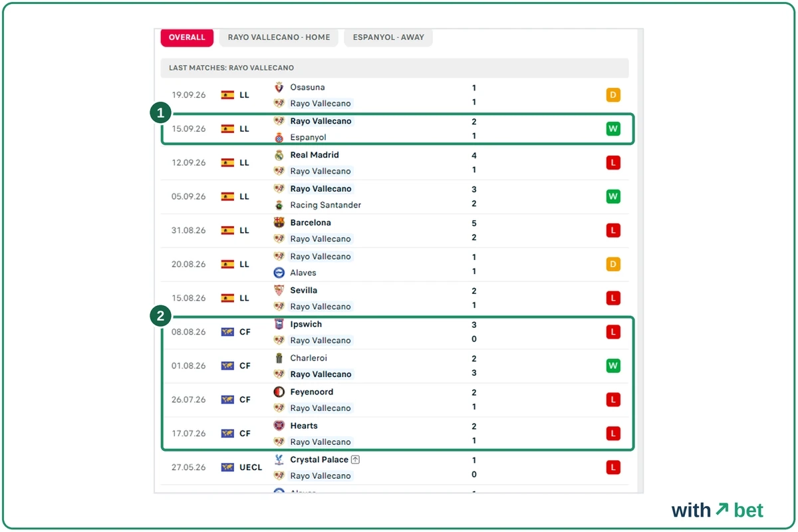The image size is (798, 532).
Task: Open the Charleroi team name link
Action: (x=309, y=358)
